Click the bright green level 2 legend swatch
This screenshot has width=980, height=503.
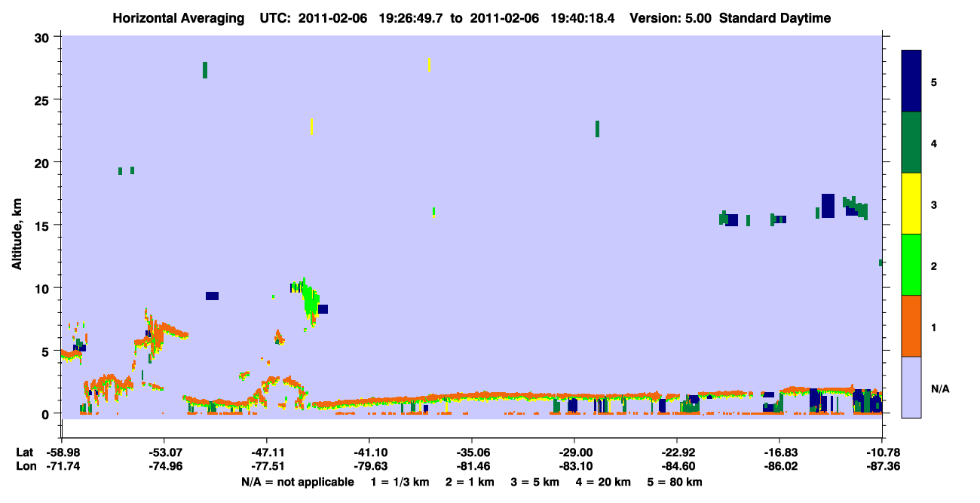click(x=911, y=265)
